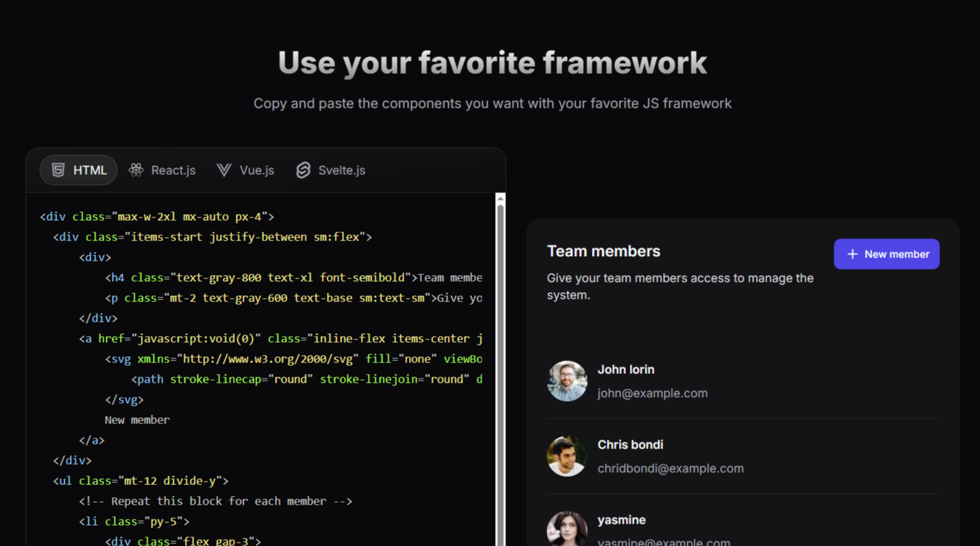Click the plus icon inside New member button
980x546 pixels.
pyautogui.click(x=851, y=254)
